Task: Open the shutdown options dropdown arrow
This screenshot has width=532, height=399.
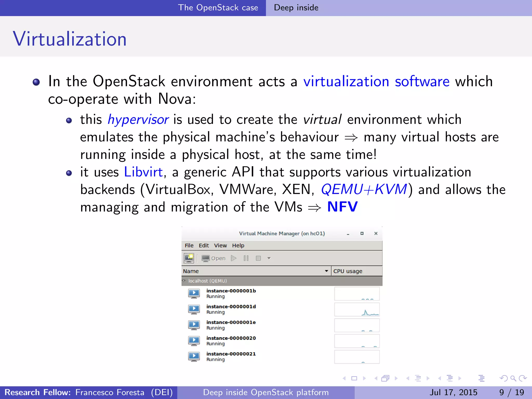Action: pos(269,258)
